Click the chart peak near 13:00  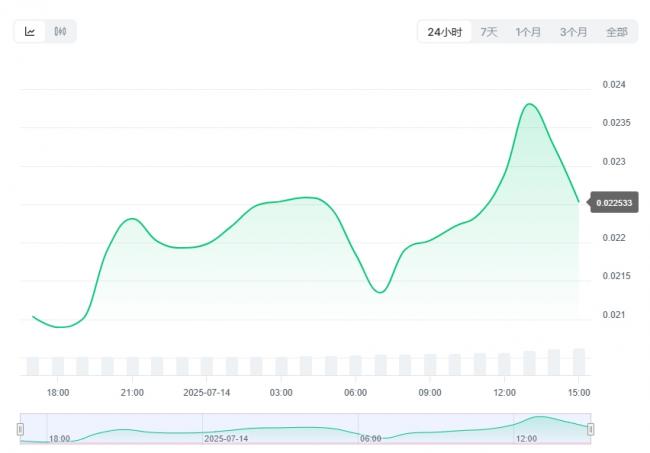click(x=529, y=104)
